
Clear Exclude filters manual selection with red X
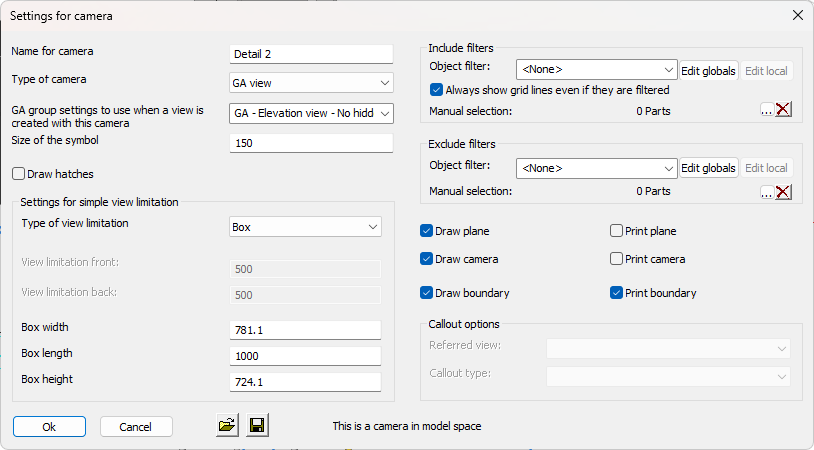(783, 192)
